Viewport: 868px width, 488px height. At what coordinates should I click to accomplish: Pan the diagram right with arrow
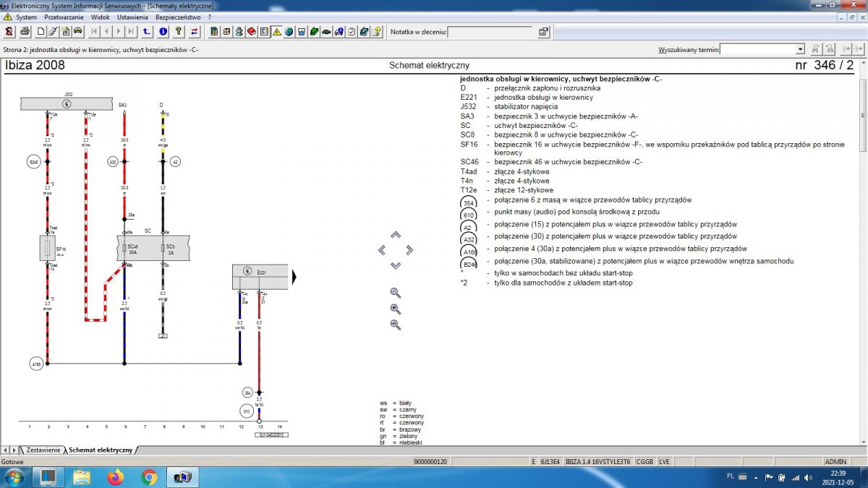409,250
